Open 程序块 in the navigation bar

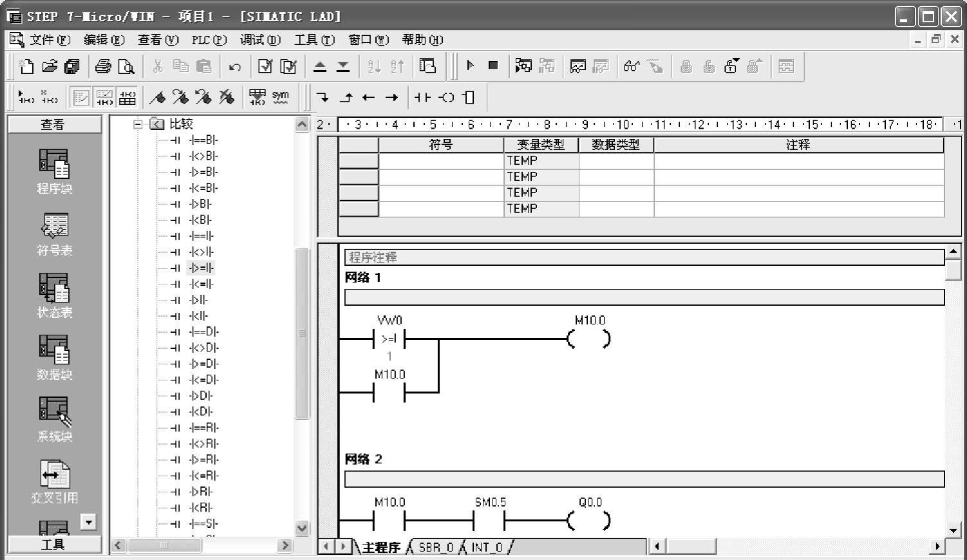pos(54,172)
